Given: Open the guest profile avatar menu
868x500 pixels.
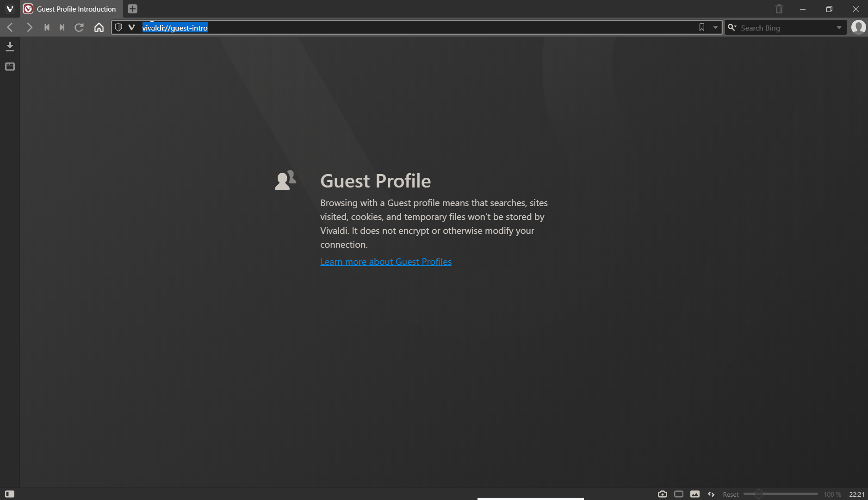Looking at the screenshot, I should click(859, 27).
